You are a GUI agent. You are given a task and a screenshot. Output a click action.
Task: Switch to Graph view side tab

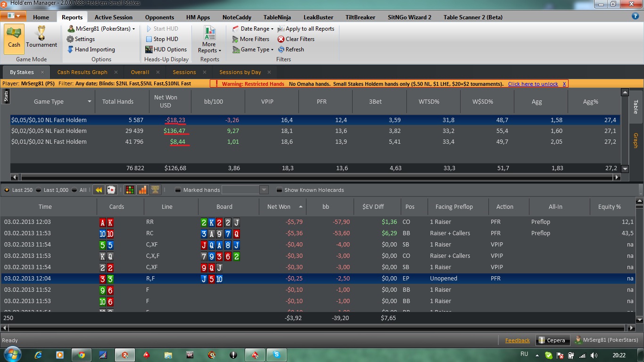(636, 140)
